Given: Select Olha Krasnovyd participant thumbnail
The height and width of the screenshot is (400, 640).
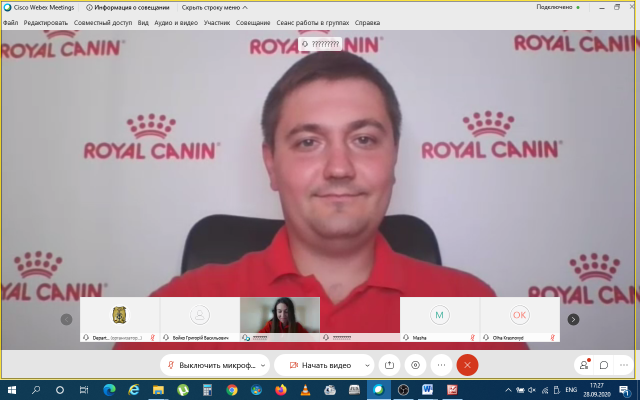Looking at the screenshot, I should pyautogui.click(x=519, y=318).
